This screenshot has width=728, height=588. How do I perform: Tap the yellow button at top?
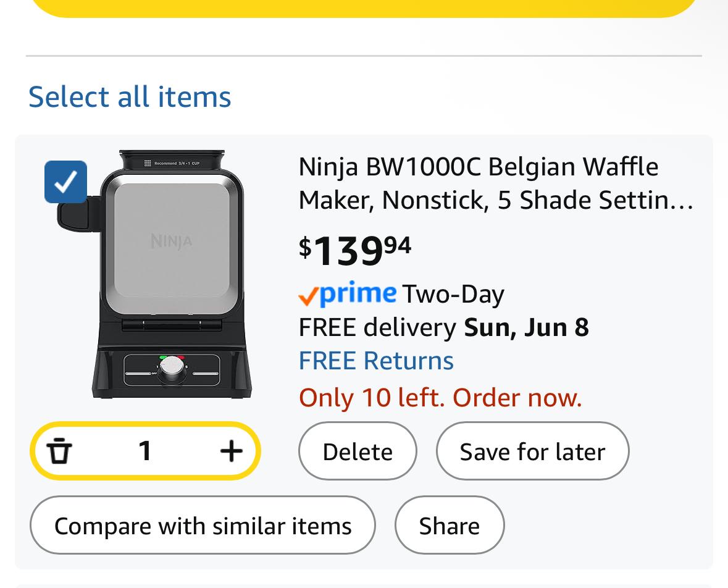(364, 8)
